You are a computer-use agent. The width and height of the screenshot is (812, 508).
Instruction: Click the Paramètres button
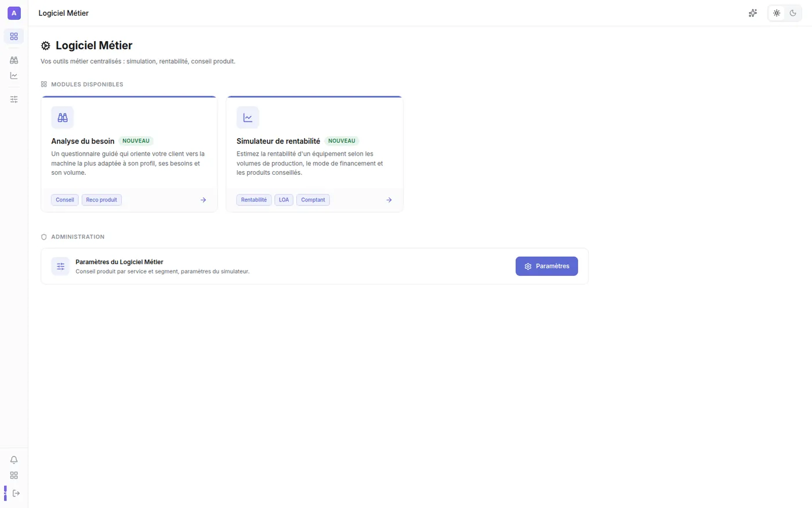point(546,266)
